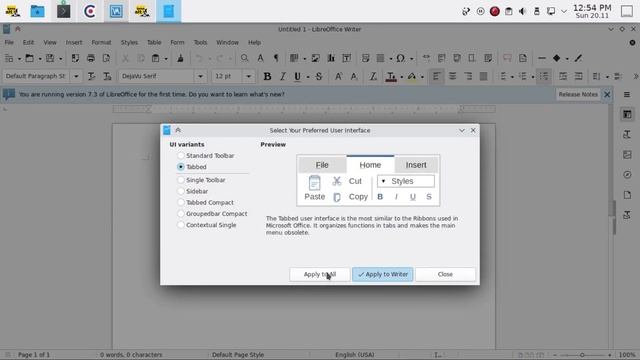The width and height of the screenshot is (640, 360).
Task: Toggle Strikethrough in Writer toolbar
Action: click(319, 76)
